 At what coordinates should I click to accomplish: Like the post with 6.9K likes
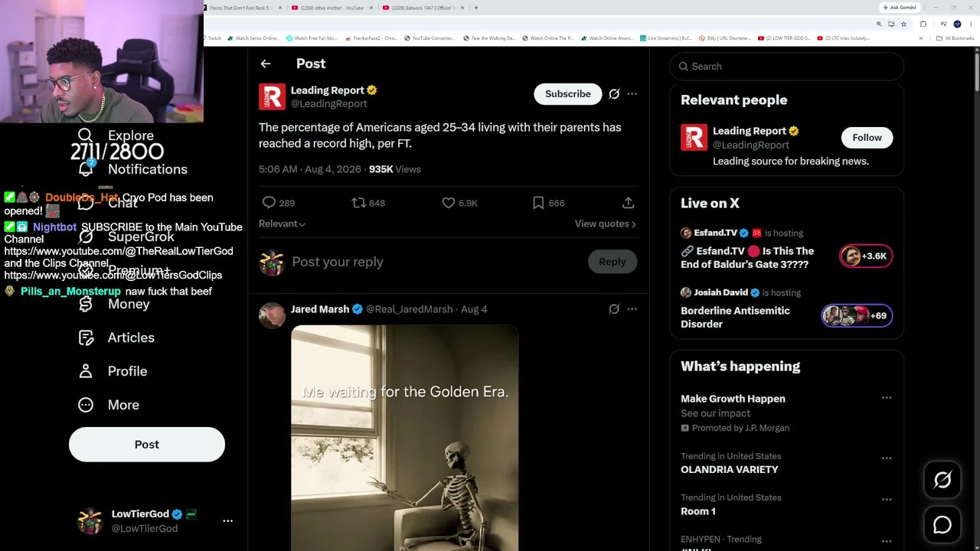[x=449, y=203]
